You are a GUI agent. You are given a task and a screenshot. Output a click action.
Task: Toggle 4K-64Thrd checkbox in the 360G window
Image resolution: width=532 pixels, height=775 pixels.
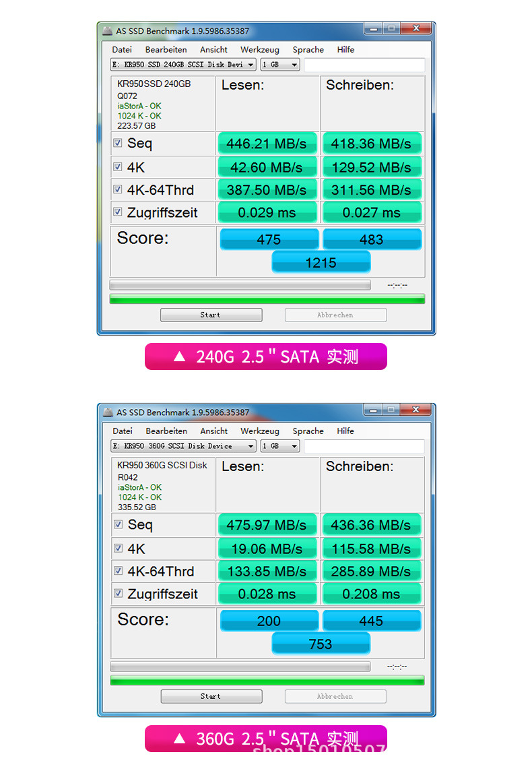coord(118,570)
